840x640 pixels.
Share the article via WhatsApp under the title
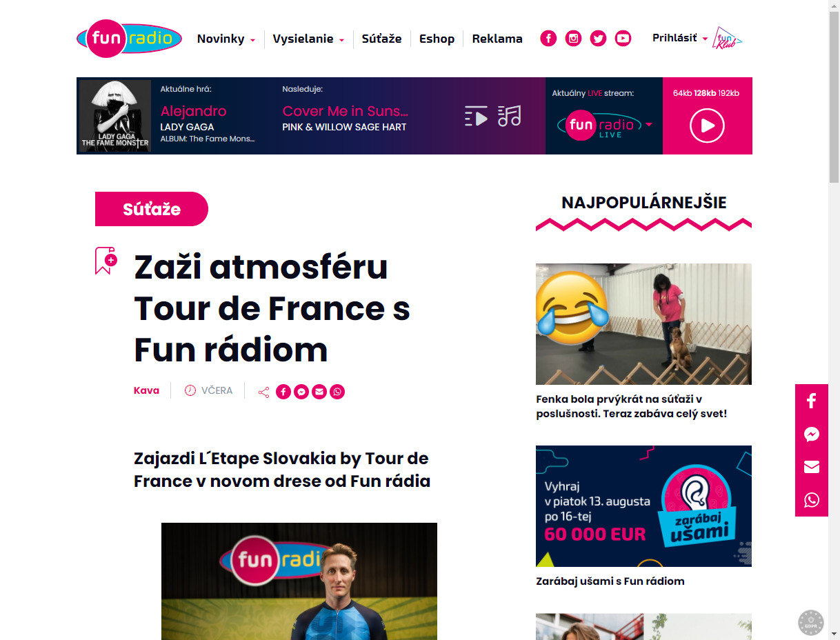(337, 392)
